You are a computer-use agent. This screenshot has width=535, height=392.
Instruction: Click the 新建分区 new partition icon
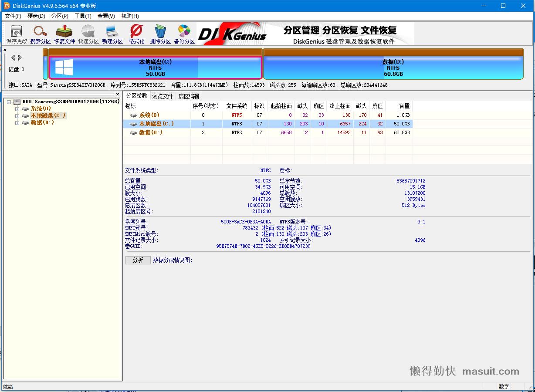click(x=112, y=34)
